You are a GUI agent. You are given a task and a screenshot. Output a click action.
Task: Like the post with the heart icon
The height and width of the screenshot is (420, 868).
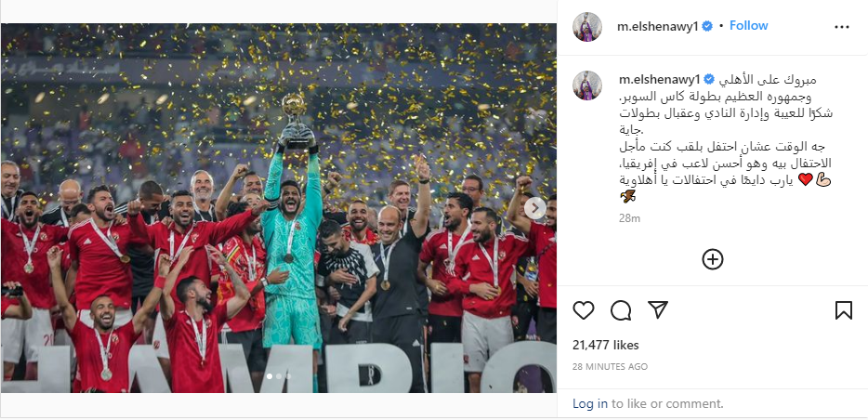[583, 310]
